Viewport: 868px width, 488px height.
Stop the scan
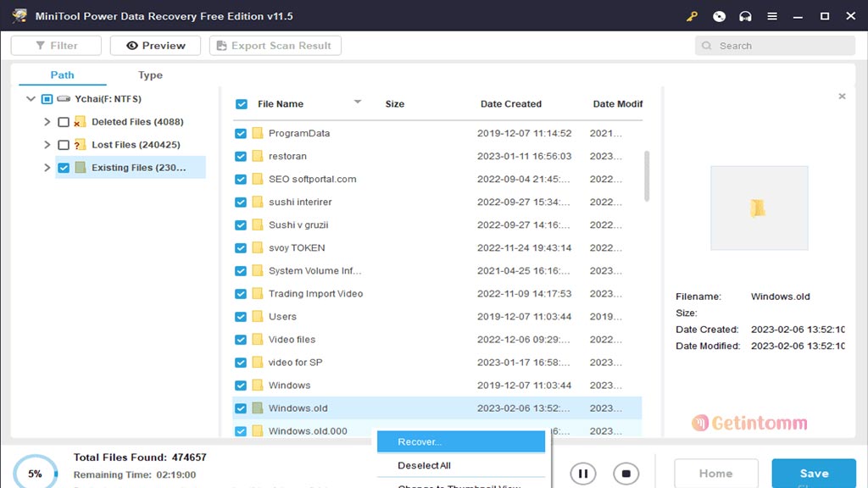(626, 474)
